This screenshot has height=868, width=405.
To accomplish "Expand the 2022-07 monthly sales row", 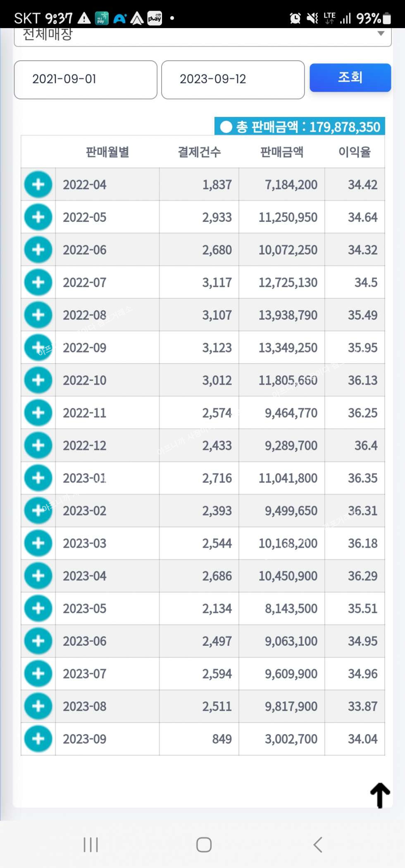I will pos(38,282).
